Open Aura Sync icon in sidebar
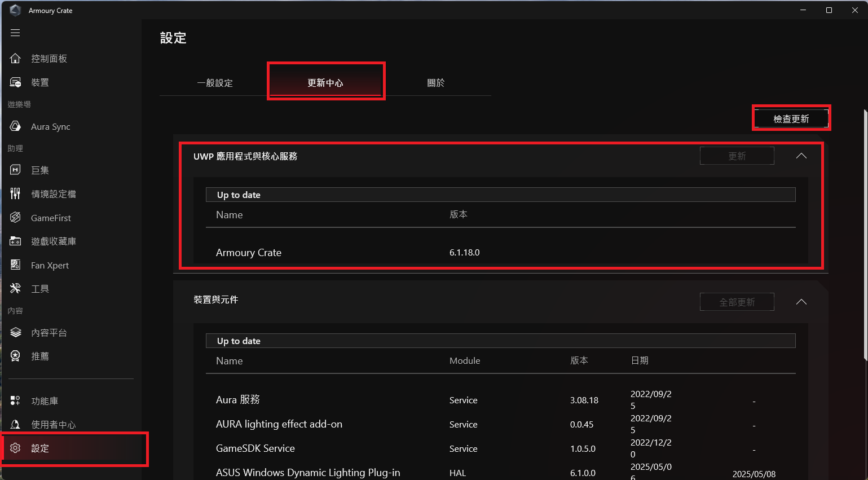868x480 pixels. pyautogui.click(x=15, y=126)
